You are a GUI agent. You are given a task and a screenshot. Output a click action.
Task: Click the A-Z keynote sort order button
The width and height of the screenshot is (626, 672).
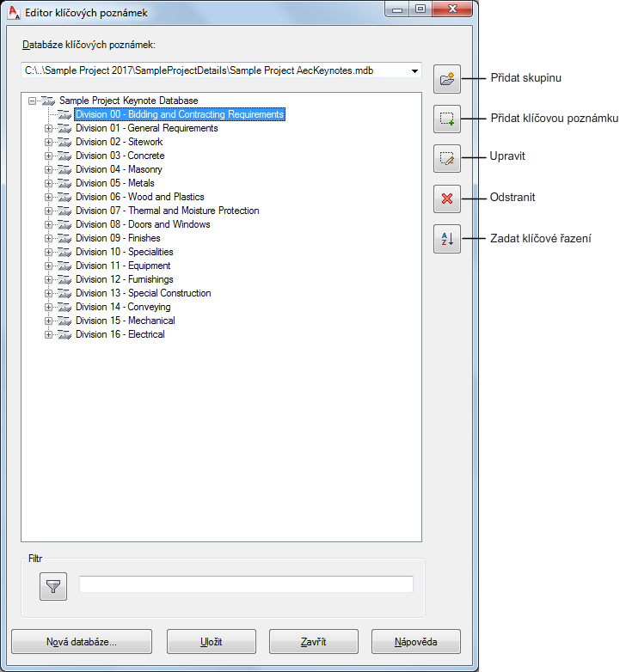click(447, 239)
